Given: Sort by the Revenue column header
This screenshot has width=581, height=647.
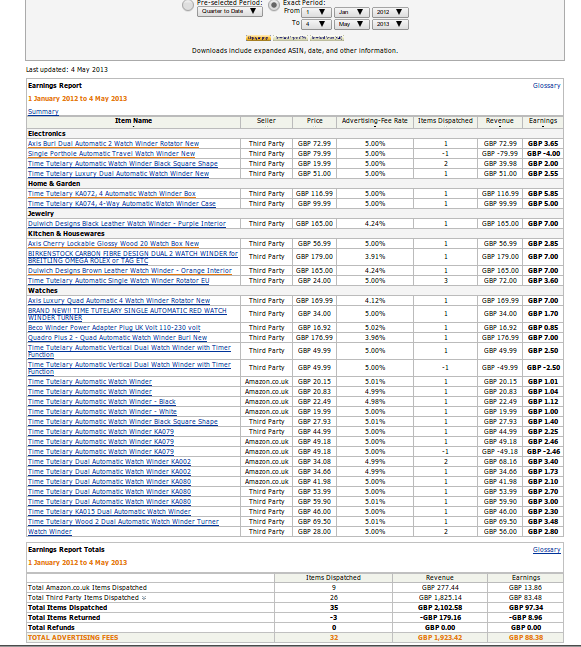Looking at the screenshot, I should click(x=500, y=121).
